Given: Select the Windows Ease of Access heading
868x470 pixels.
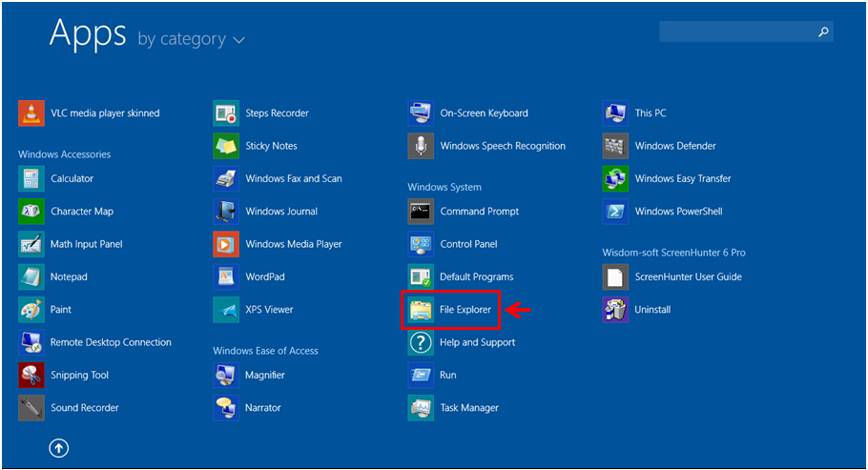Looking at the screenshot, I should [265, 351].
